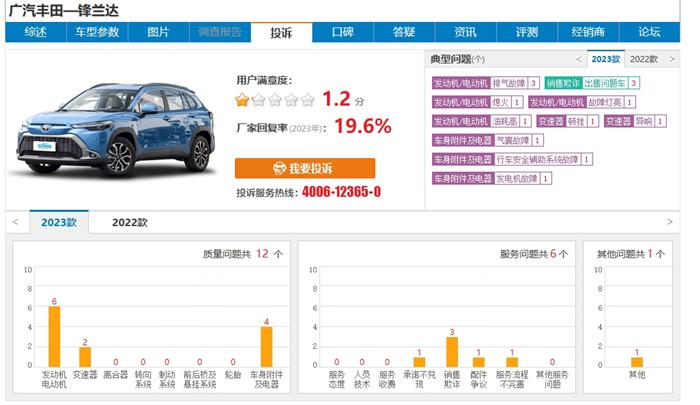Click left arrow of model year strip
Viewport: 700px width, 405px height.
(16, 222)
